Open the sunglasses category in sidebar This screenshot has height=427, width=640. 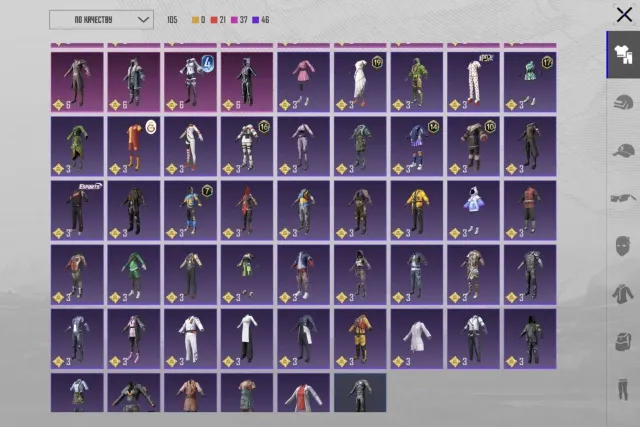pos(623,198)
